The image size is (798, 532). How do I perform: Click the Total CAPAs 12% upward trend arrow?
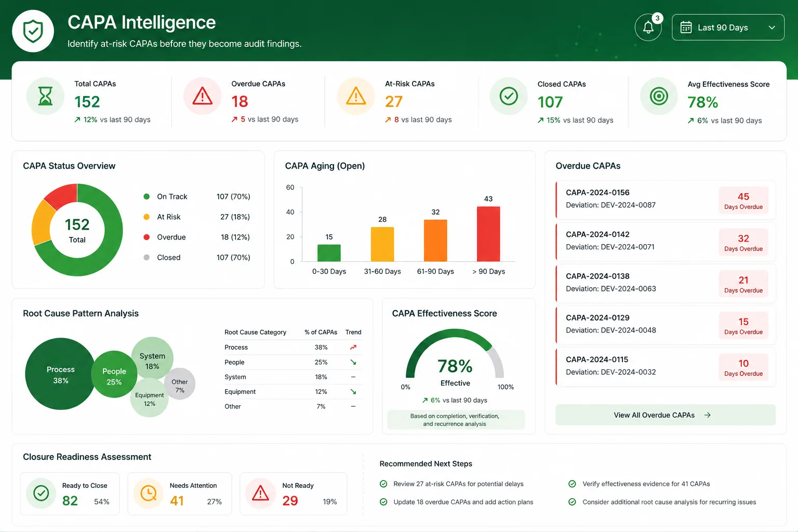click(x=77, y=119)
